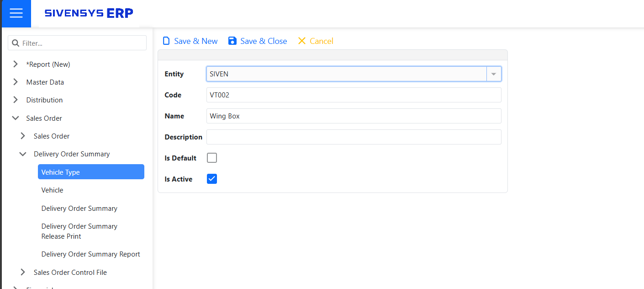
Task: Click the Code field label
Action: [x=173, y=95]
